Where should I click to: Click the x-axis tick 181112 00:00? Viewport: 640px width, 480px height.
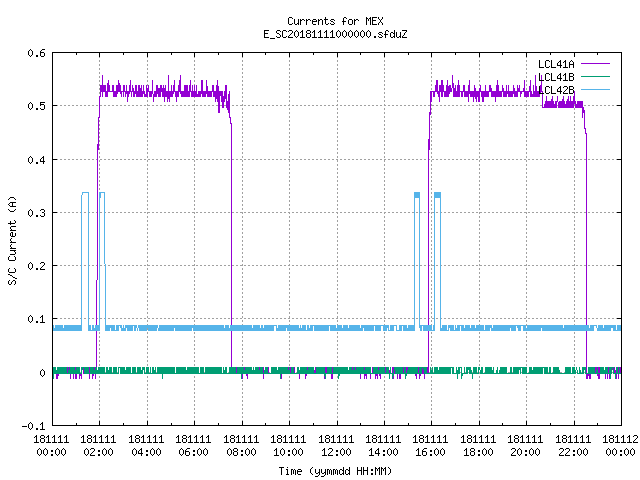click(x=620, y=446)
